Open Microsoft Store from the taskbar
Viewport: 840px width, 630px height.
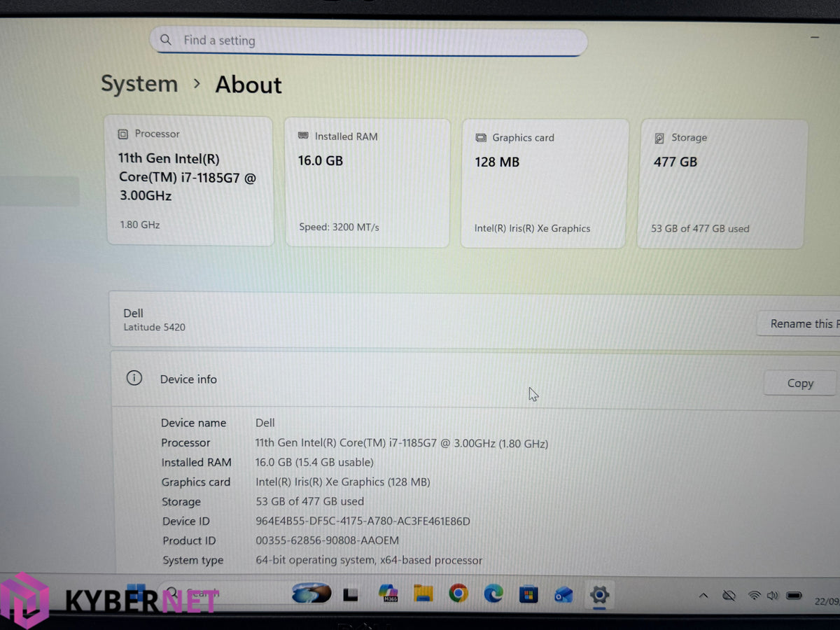click(528, 595)
